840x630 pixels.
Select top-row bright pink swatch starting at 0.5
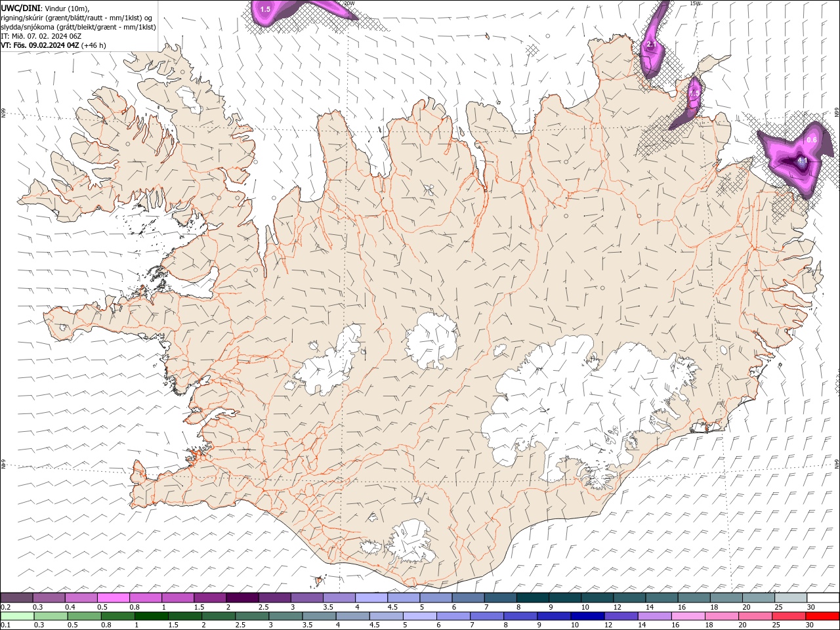[113, 598]
